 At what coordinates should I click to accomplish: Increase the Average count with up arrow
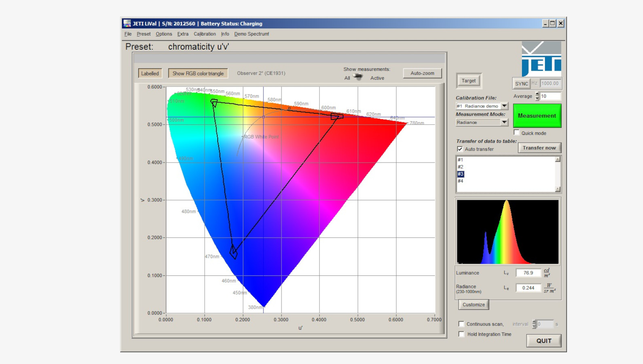tap(537, 94)
